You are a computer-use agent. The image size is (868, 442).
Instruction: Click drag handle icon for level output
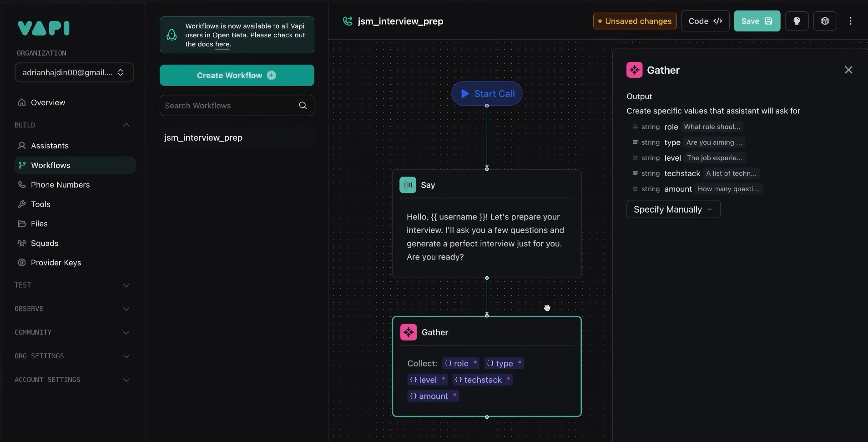(636, 157)
